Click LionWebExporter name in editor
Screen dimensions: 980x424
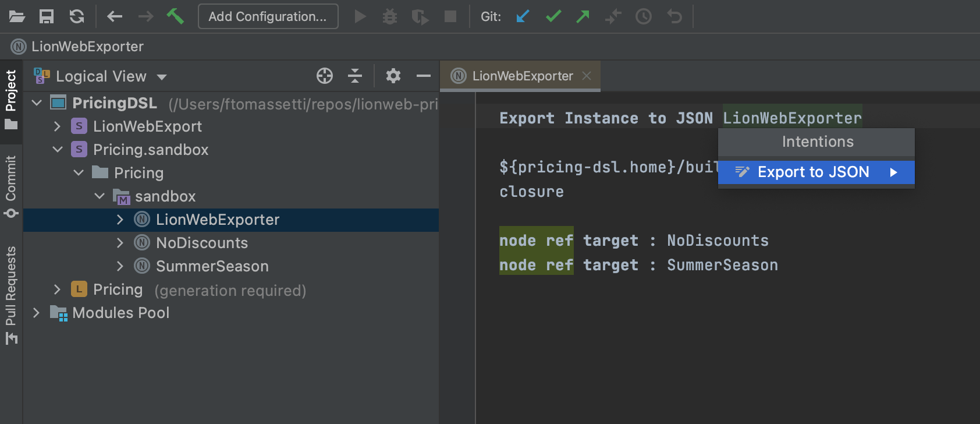pos(792,118)
